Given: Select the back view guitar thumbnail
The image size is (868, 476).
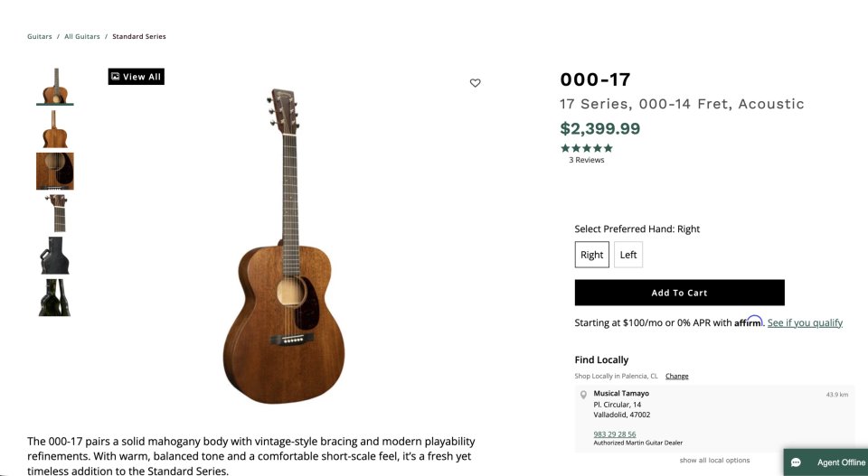Looking at the screenshot, I should pos(54,129).
